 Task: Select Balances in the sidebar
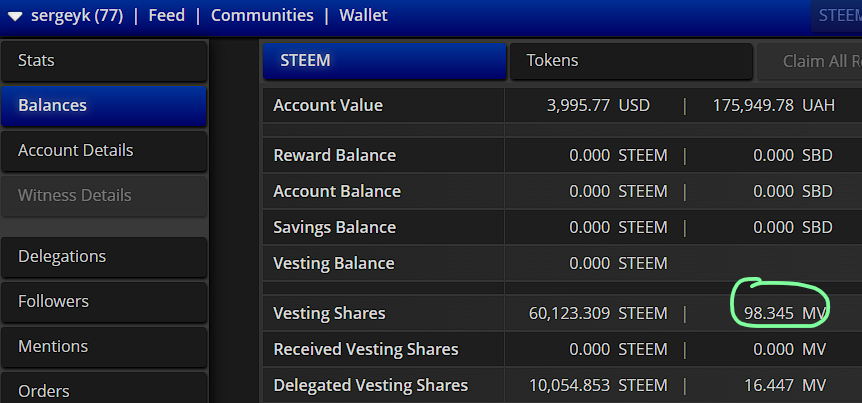coord(104,106)
